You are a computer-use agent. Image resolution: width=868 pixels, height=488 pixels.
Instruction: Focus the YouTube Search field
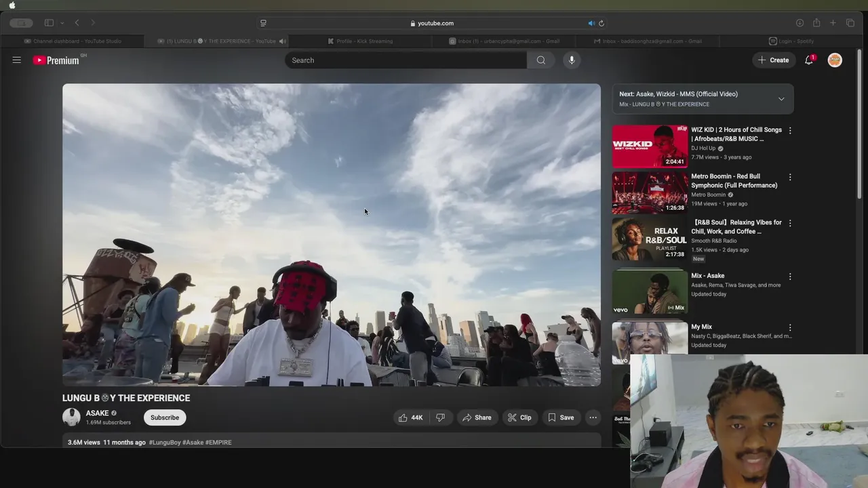[x=406, y=60]
